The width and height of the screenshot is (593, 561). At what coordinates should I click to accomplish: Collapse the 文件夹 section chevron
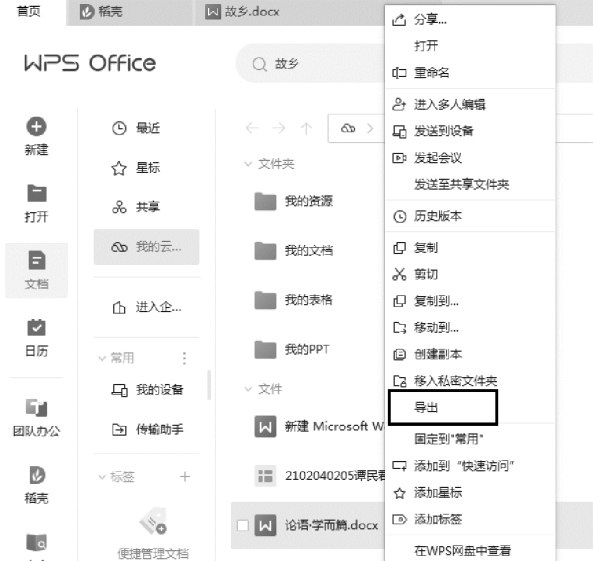tap(248, 164)
